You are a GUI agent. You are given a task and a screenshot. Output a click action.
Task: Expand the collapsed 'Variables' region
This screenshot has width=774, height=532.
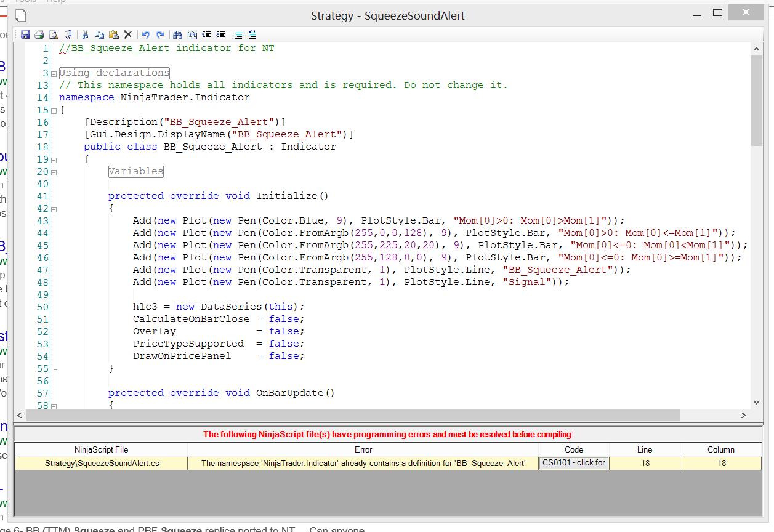54,172
